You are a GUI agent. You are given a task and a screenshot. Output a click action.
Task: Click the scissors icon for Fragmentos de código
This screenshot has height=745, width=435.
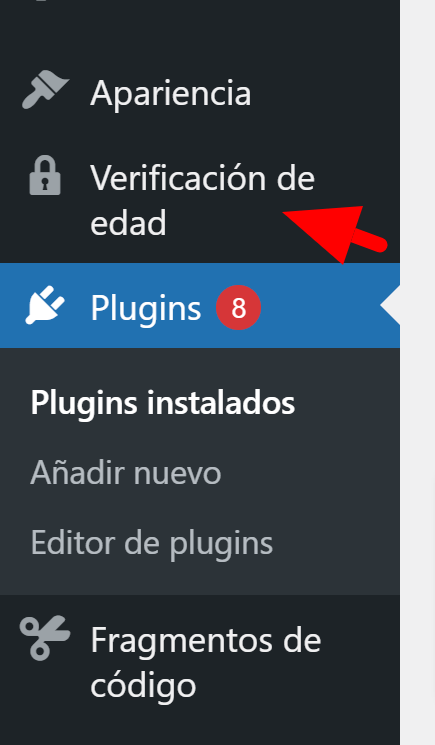45,638
